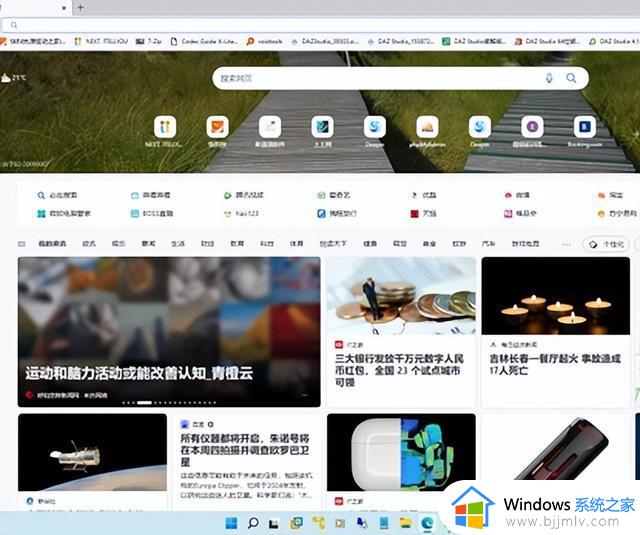This screenshot has height=535, width=640.
Task: Select the 科技 news tab
Action: coord(267,244)
